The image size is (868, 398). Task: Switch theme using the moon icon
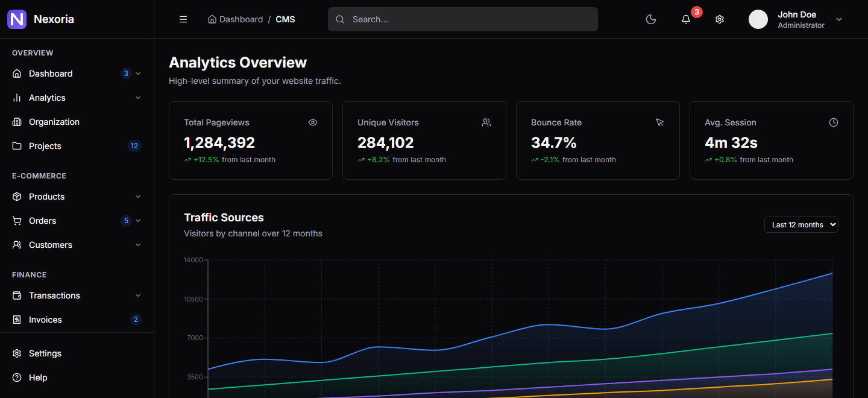tap(651, 19)
